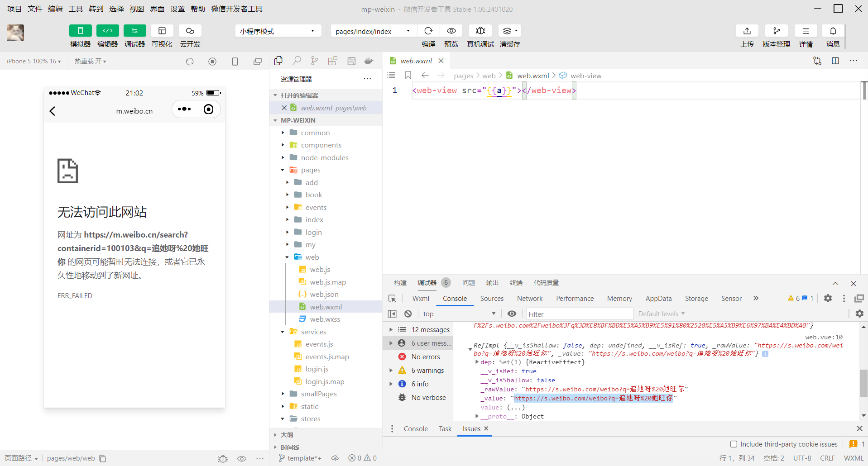This screenshot has height=466, width=868.
Task: Click the mini program close target button
Action: tap(208, 109)
